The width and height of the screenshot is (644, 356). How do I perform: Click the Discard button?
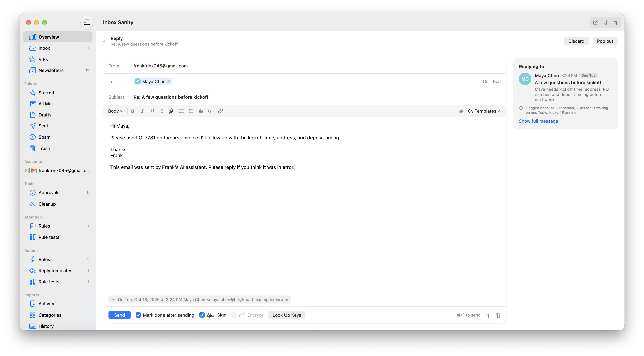tap(576, 41)
